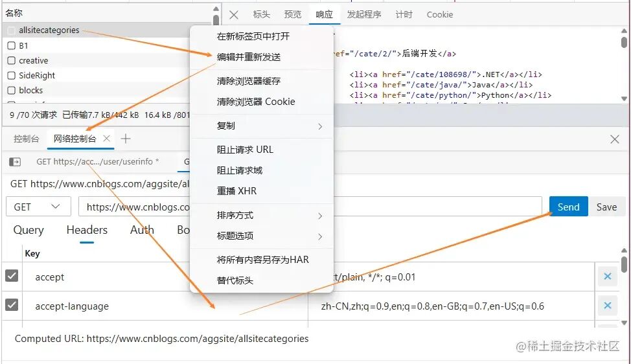Toggle the request list sidebar icon

pos(15,162)
